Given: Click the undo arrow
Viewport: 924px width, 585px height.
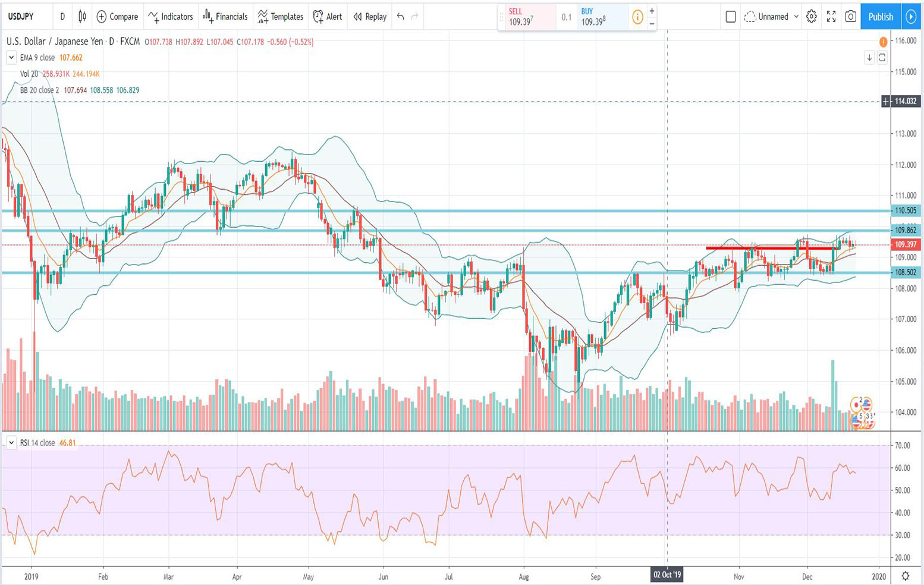Looking at the screenshot, I should pos(401,17).
